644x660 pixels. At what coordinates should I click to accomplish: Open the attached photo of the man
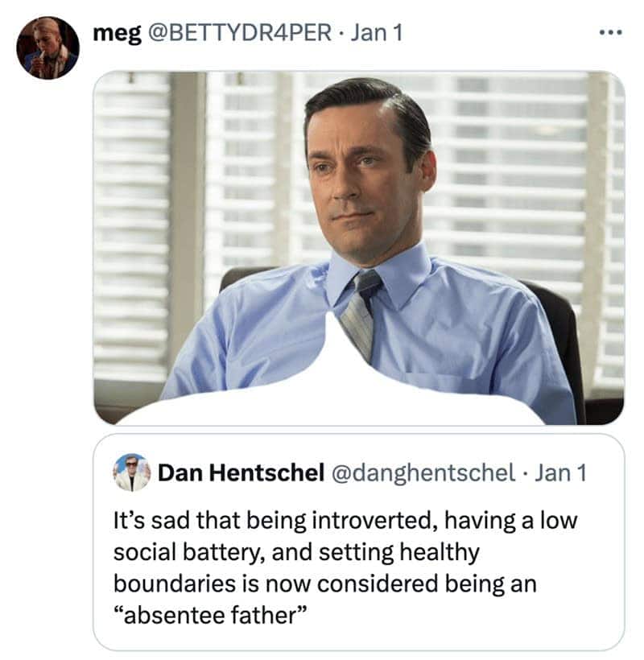pos(358,241)
